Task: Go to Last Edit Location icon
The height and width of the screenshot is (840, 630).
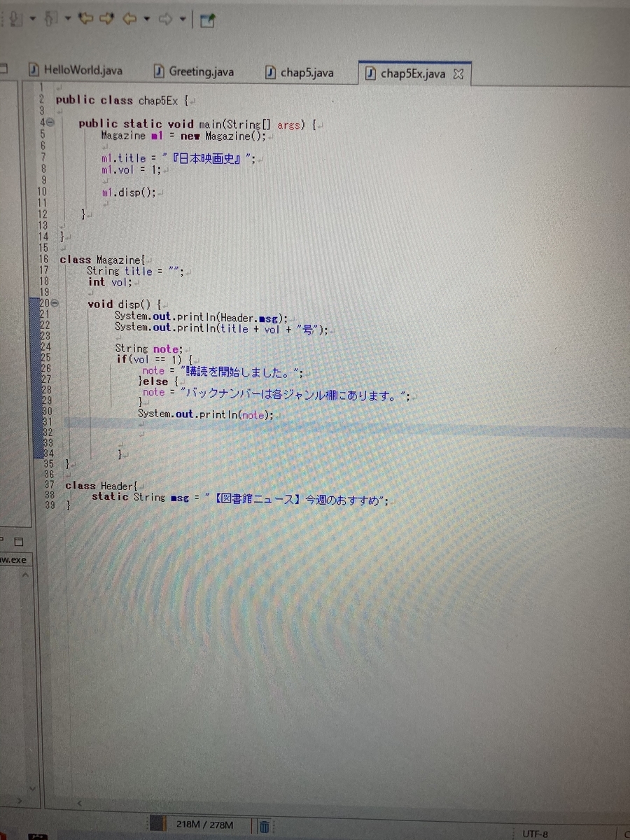Action: click(x=86, y=18)
